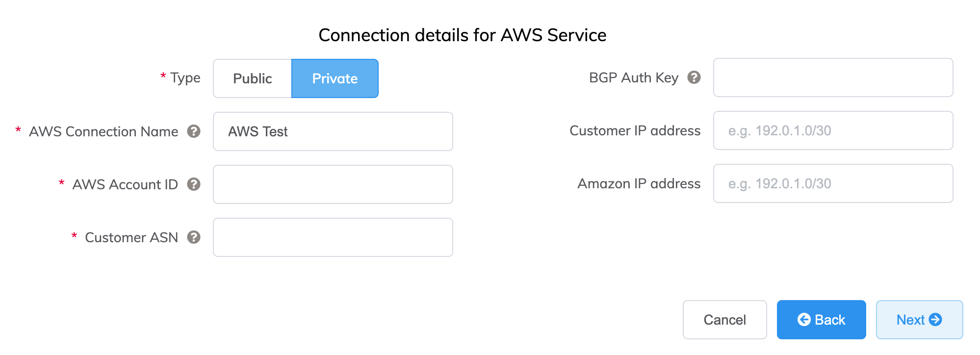980x355 pixels.
Task: Click Cancel to discard the connection
Action: [724, 319]
